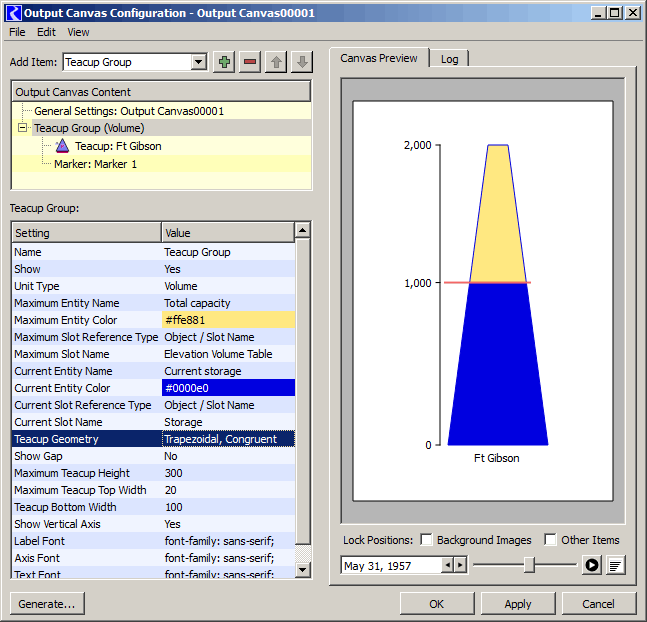Select General Settings: Output Canvas00001 row

pyautogui.click(x=161, y=111)
